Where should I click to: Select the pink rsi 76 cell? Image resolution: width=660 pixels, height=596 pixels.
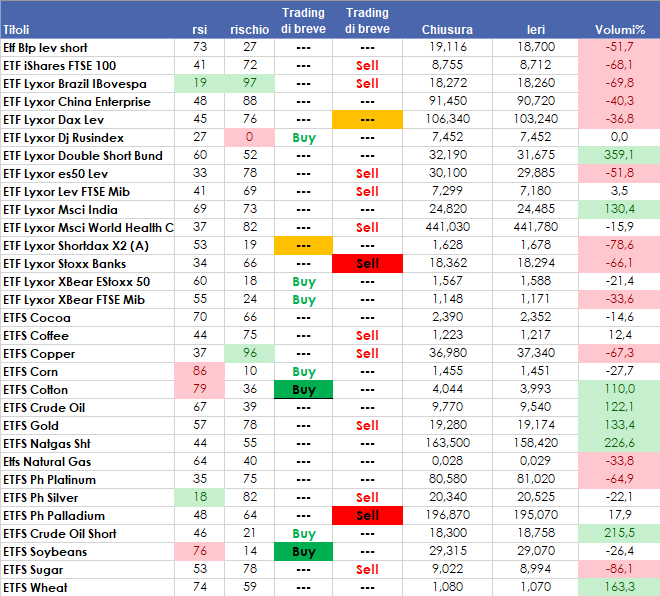(x=200, y=551)
